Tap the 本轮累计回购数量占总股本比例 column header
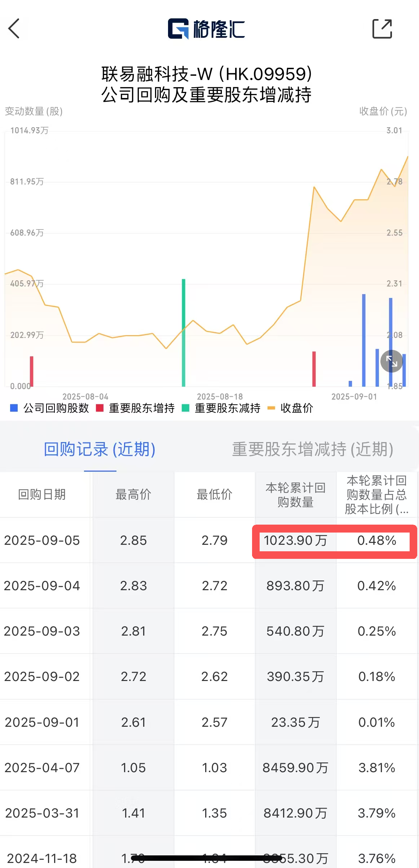Viewport: 419px width, 868px height. point(377,494)
